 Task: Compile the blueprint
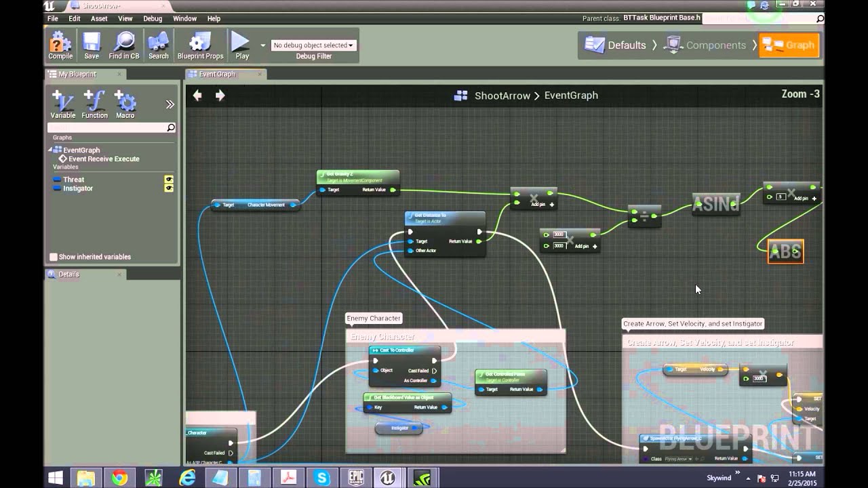click(x=60, y=45)
